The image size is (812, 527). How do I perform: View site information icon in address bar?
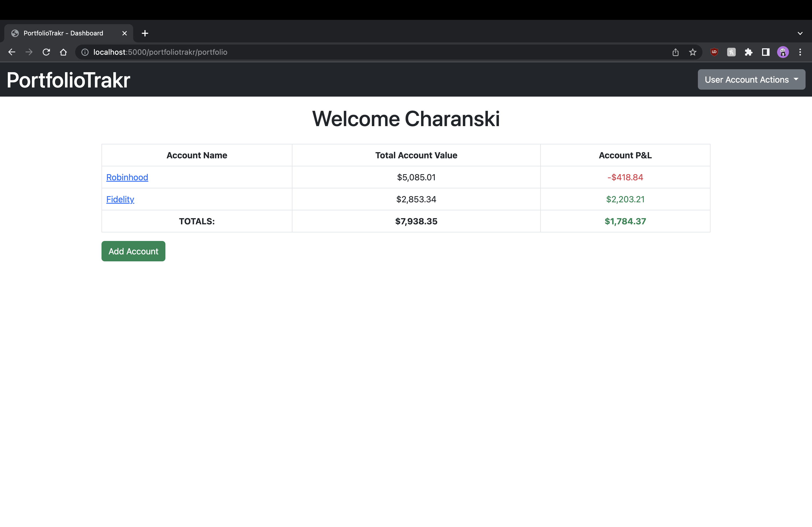tap(85, 52)
